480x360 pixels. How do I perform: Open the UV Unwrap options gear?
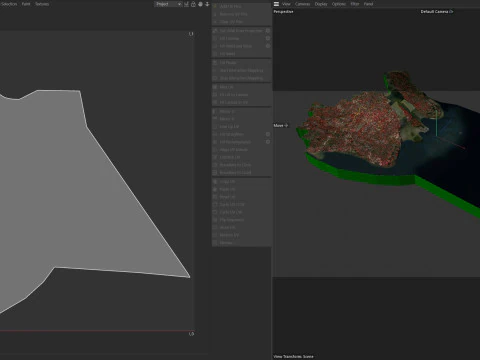[x=268, y=38]
